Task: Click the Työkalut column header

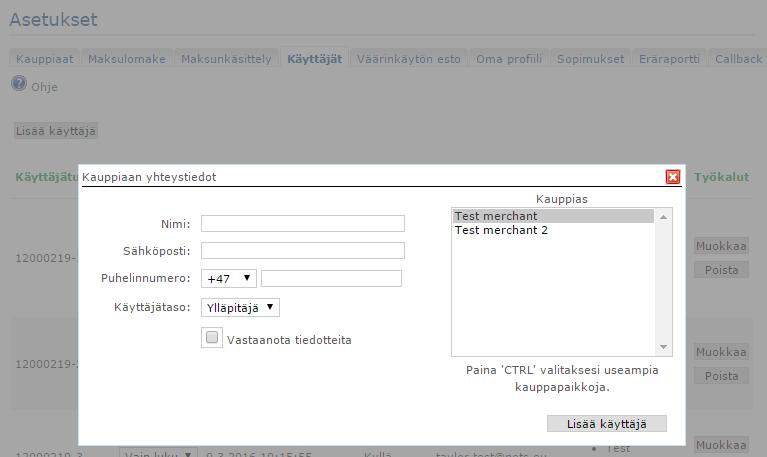Action: 721,177
